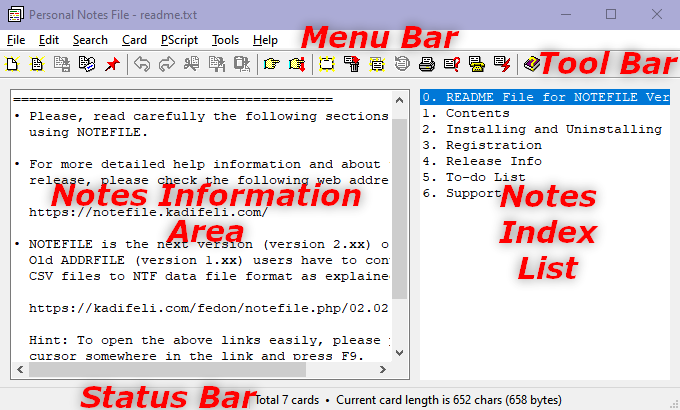Click the revert card circular-arrow icon
The width and height of the screenshot is (680, 410).
tap(402, 64)
